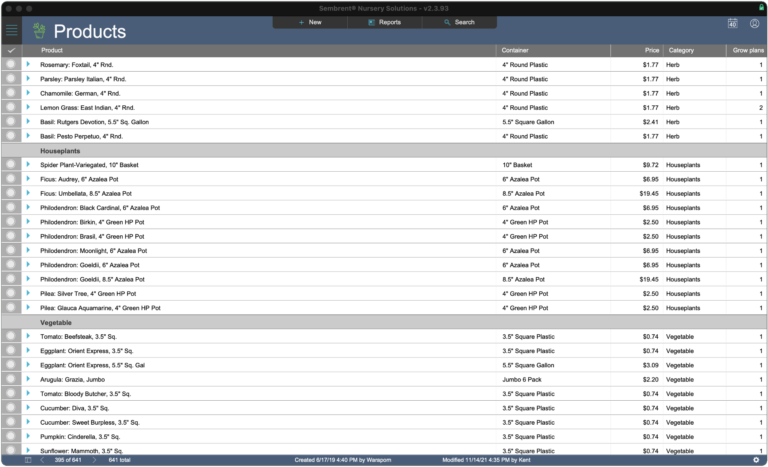Expand the Pumpkin: Cinderella row arrow
Image resolution: width=768 pixels, height=467 pixels.
click(x=28, y=436)
